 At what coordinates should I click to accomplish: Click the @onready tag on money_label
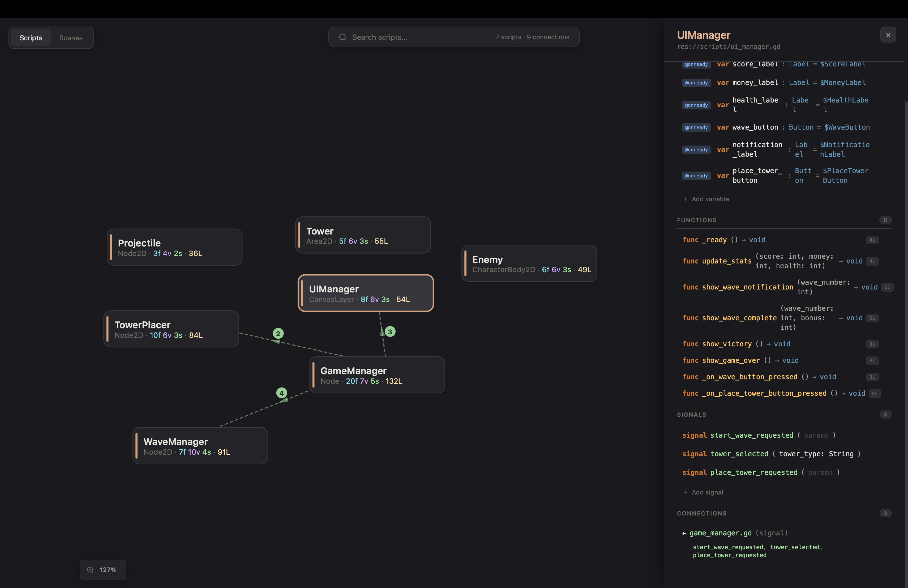pos(696,83)
